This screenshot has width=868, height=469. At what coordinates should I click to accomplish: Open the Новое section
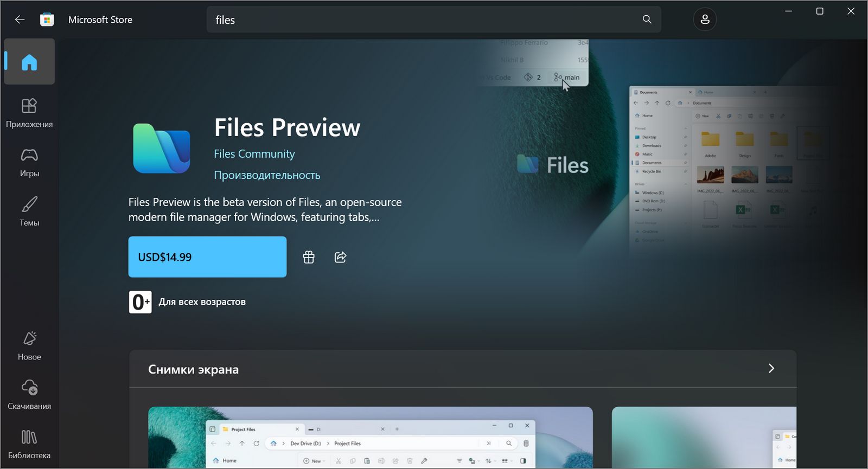pos(29,345)
